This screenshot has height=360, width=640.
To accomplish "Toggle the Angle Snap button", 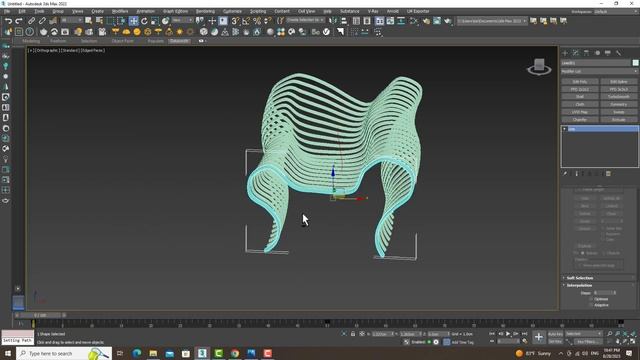I will coord(246,21).
